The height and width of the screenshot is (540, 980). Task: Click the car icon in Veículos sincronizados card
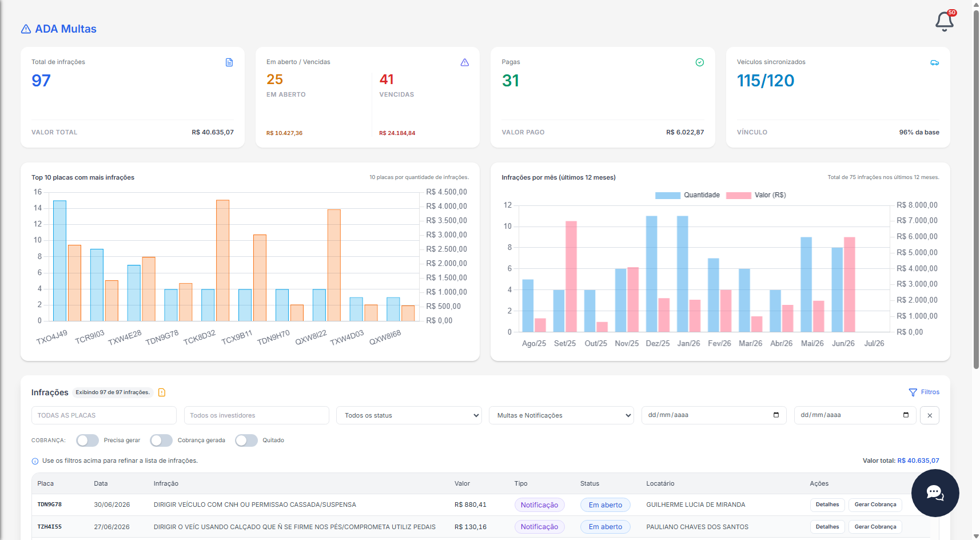935,62
